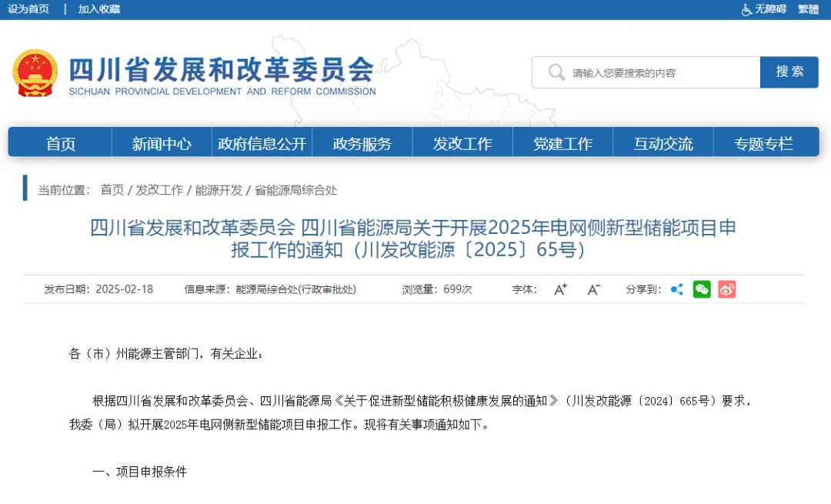Go to 专题专栏 section

(763, 143)
